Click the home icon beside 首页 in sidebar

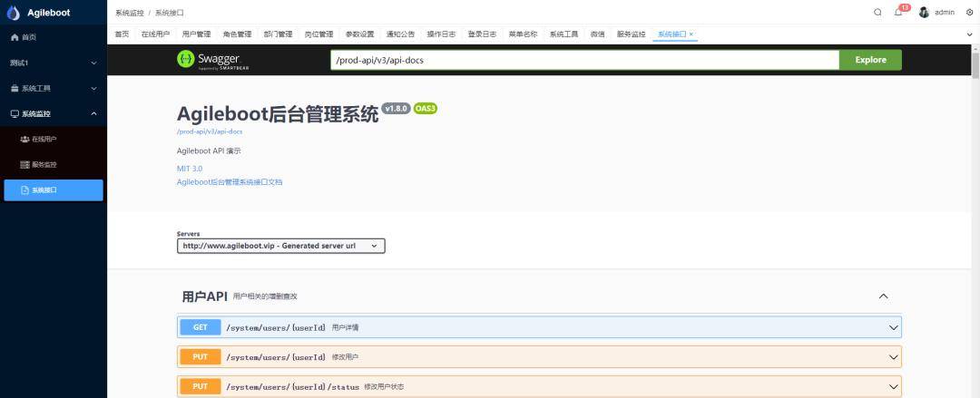(15, 37)
